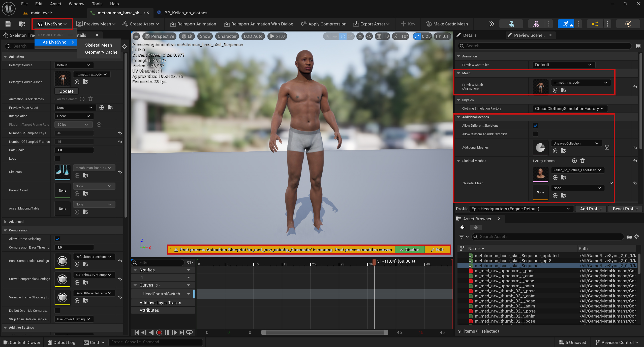Open Platform Target Frame Rate dropdown
Screen dimensions: 644x347
pyautogui.click(x=73, y=124)
